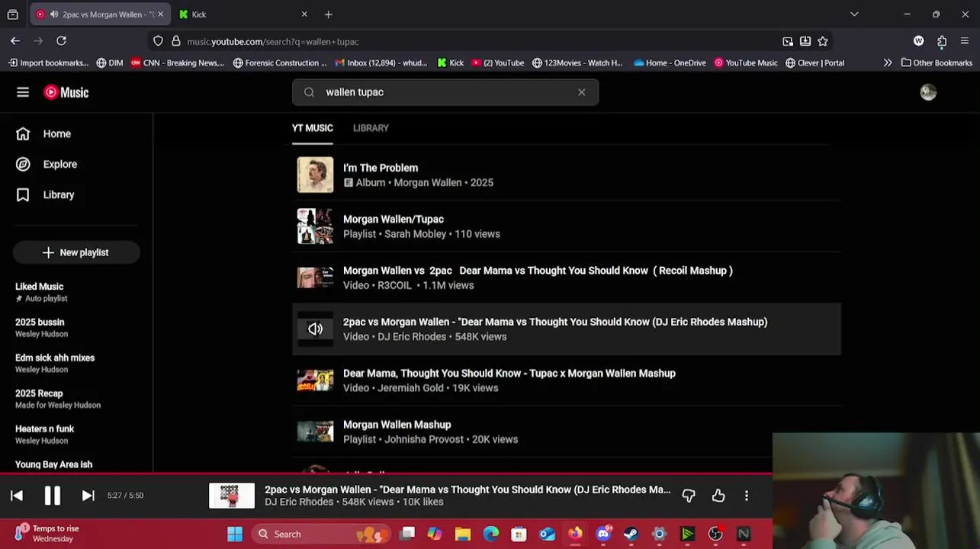Open the YouTube Music bookmark
The image size is (980, 549).
(x=746, y=63)
